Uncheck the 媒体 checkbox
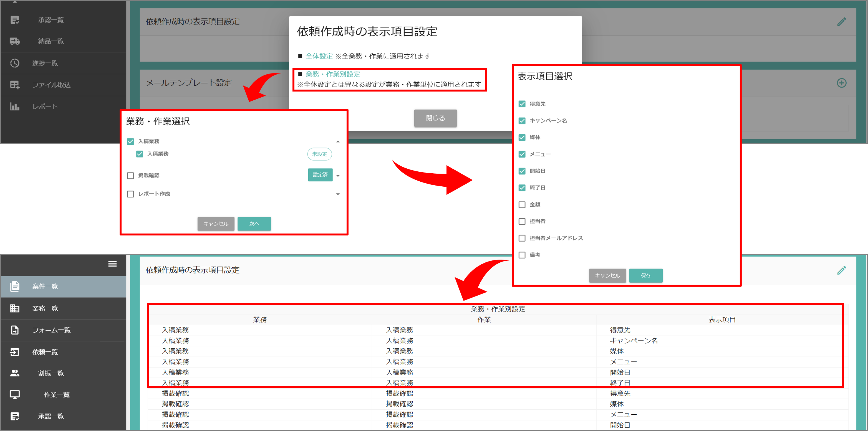The image size is (868, 431). [522, 137]
